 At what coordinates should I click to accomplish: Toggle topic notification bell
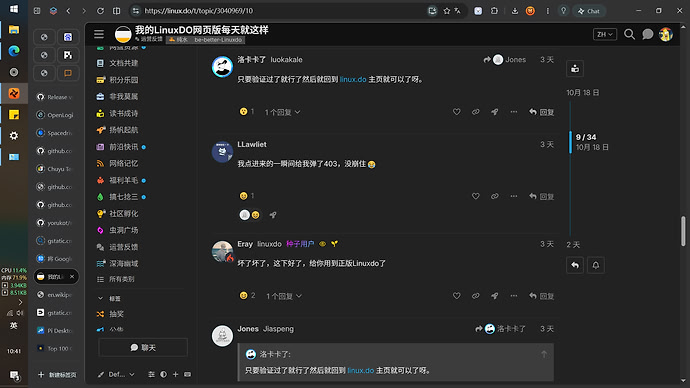pyautogui.click(x=595, y=265)
